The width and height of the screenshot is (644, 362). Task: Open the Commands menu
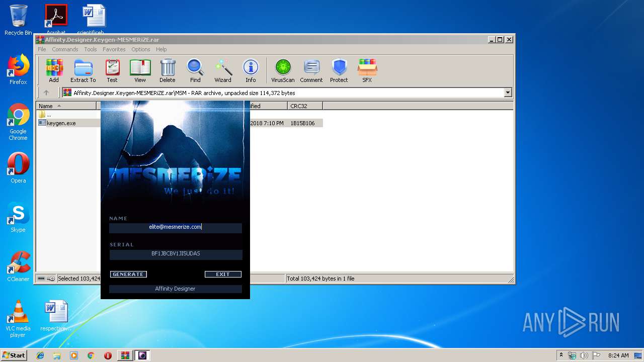(65, 49)
